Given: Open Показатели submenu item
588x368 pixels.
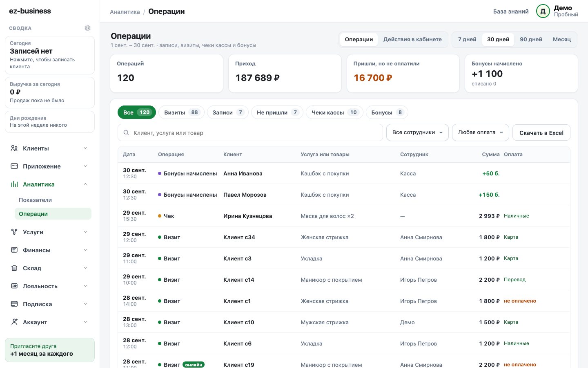Looking at the screenshot, I should (53, 200).
